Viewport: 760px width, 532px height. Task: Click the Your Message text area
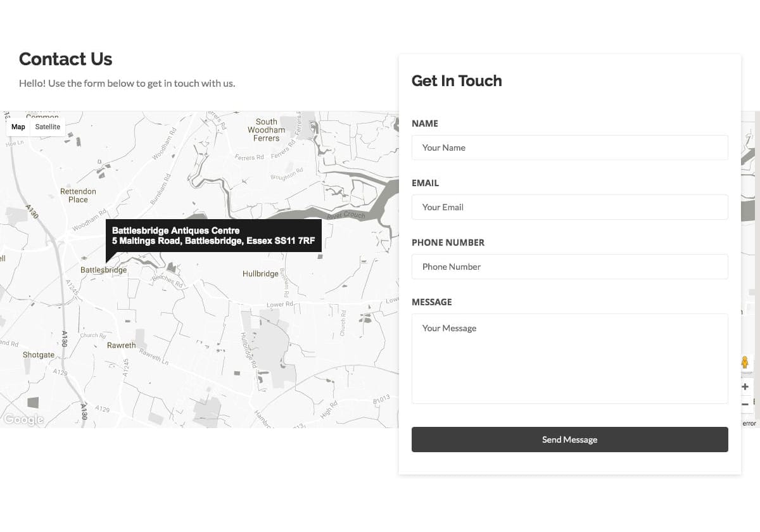point(569,358)
